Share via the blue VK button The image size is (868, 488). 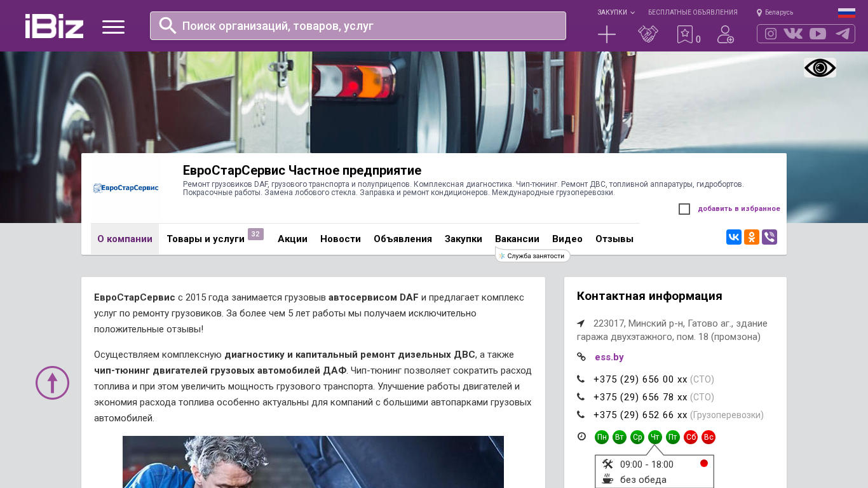point(734,237)
